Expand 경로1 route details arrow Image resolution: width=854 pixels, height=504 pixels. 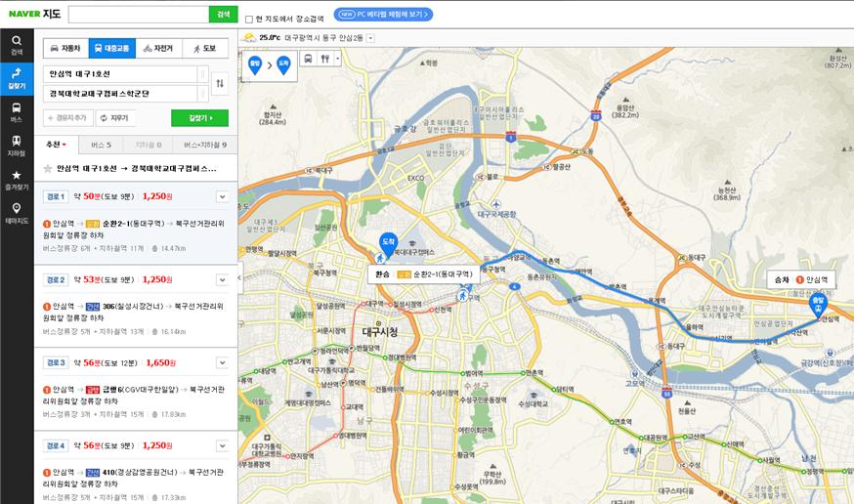click(x=222, y=196)
